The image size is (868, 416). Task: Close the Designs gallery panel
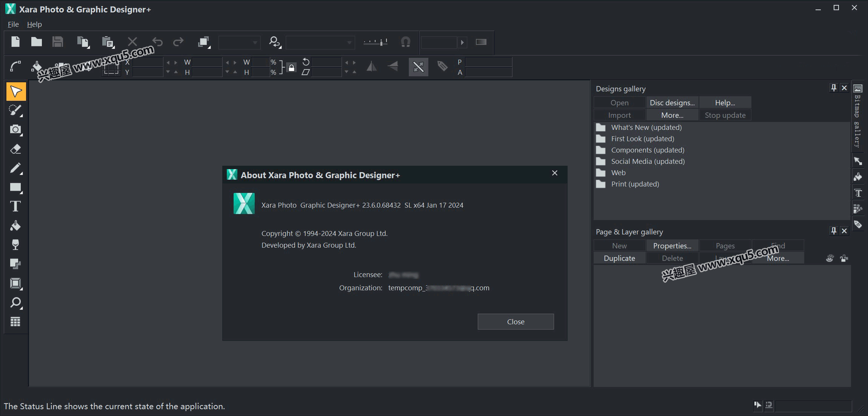[844, 88]
